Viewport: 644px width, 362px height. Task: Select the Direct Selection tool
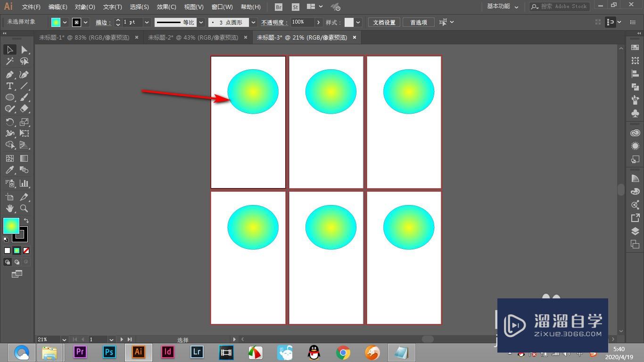24,49
